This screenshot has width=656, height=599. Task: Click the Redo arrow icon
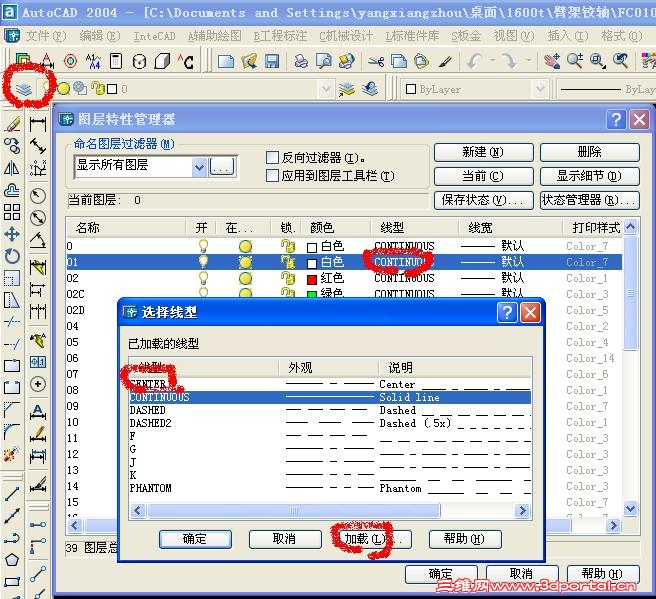point(509,61)
